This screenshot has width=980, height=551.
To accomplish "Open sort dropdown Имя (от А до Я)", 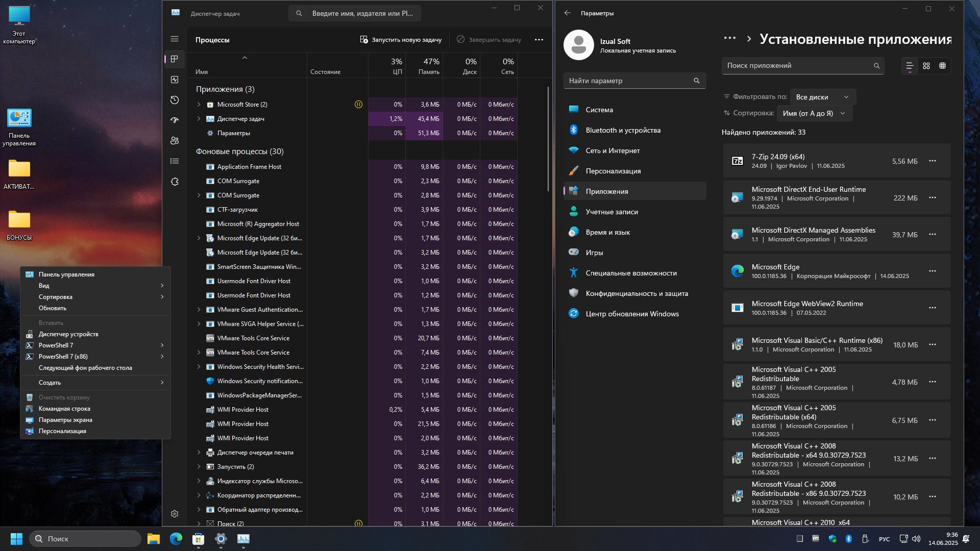I will tap(814, 113).
